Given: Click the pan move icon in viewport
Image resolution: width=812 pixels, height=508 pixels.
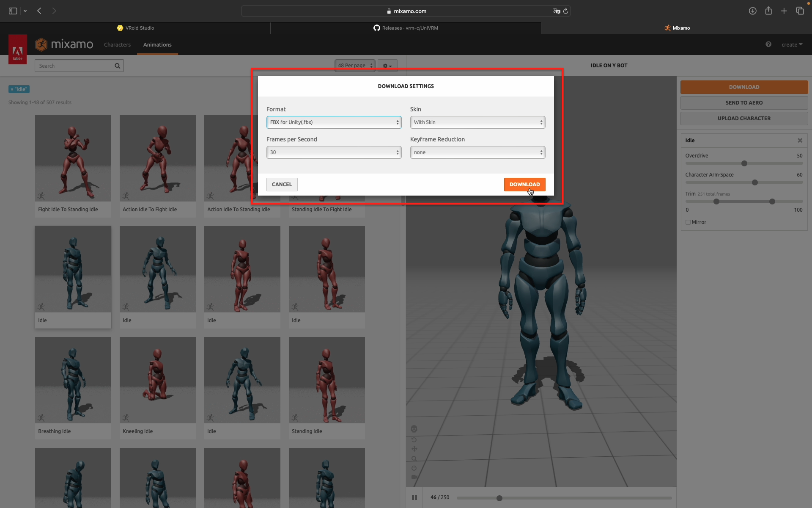Looking at the screenshot, I should (x=414, y=449).
